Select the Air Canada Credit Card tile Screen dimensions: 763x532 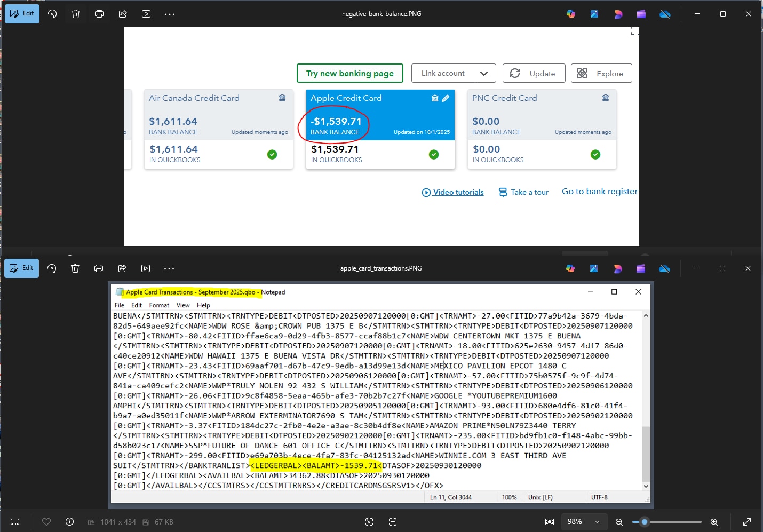tap(219, 129)
